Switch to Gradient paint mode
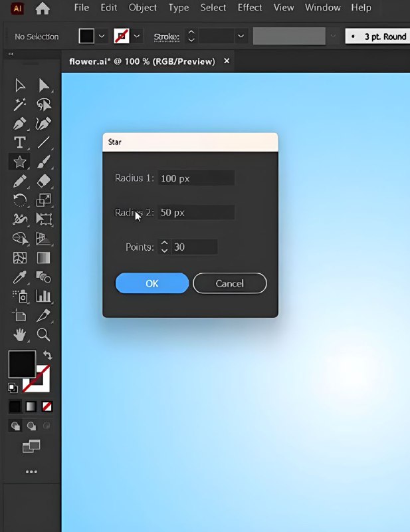 tap(31, 406)
